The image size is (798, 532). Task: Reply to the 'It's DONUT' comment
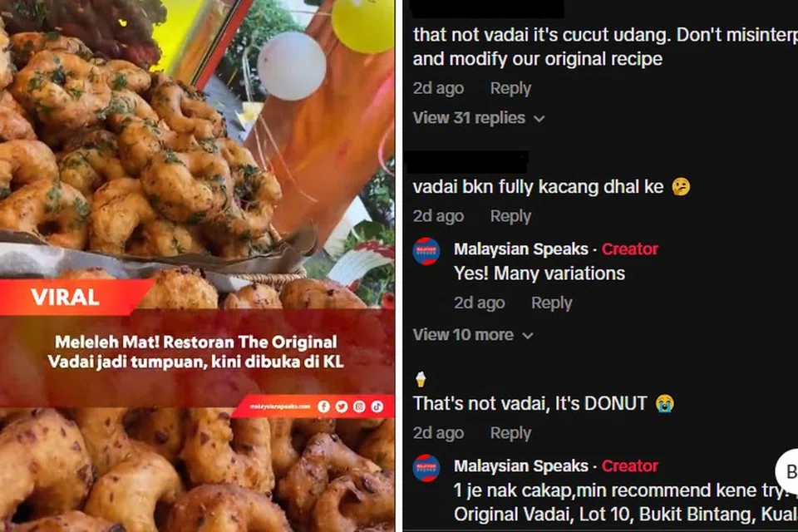[x=510, y=433]
